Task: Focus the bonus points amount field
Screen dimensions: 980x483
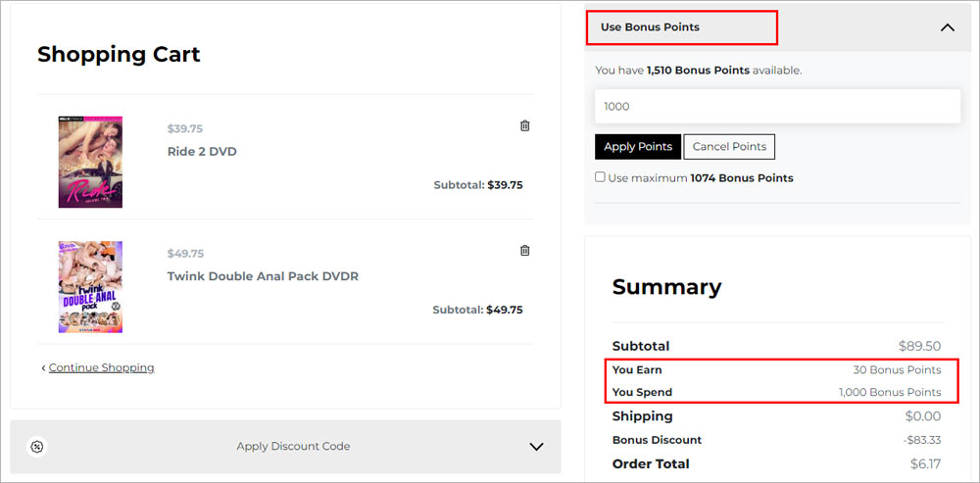Action: click(x=777, y=107)
